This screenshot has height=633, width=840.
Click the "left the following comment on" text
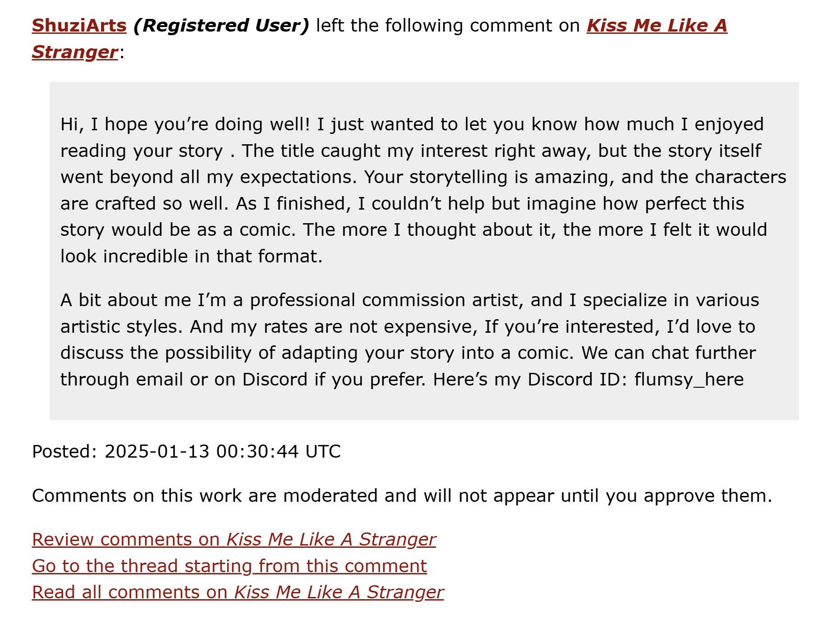(448, 26)
